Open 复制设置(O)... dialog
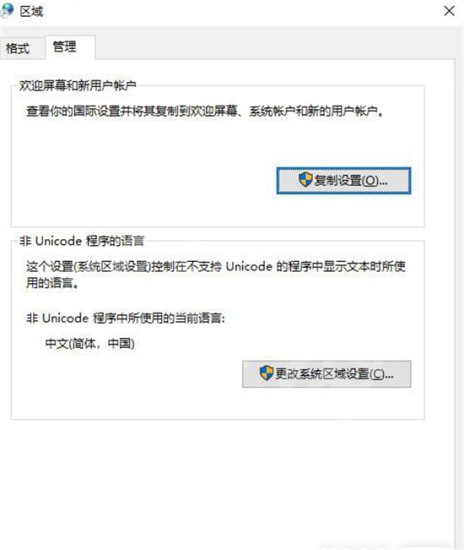The width and height of the screenshot is (464, 550). (343, 180)
